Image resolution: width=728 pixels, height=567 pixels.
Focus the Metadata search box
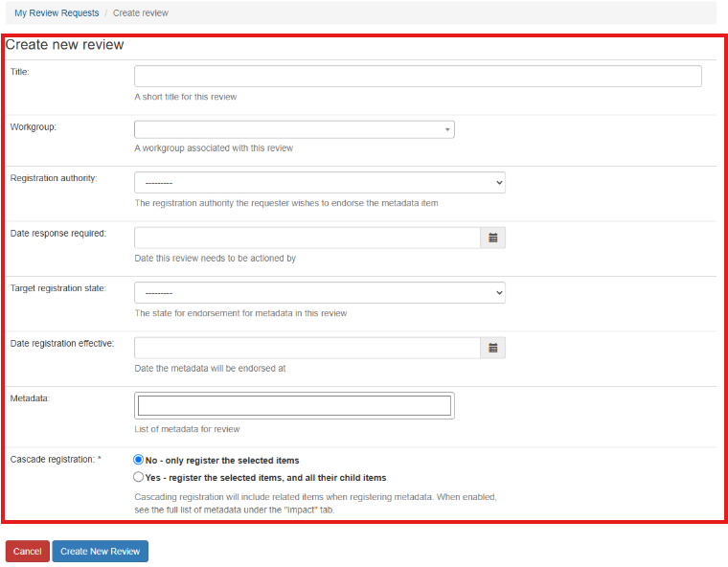(x=294, y=405)
